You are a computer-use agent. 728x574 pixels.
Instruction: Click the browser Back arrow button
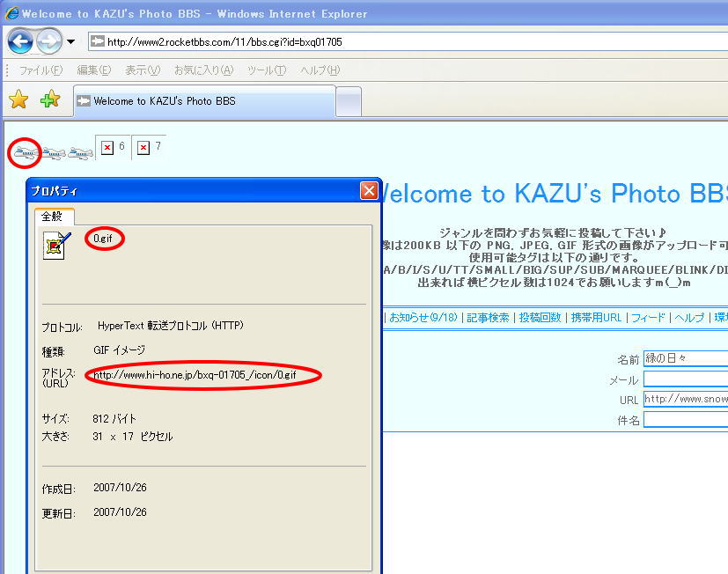tap(20, 40)
